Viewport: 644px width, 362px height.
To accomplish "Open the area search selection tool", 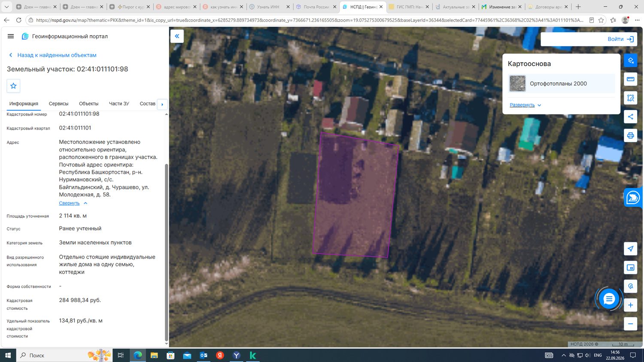I will [630, 98].
